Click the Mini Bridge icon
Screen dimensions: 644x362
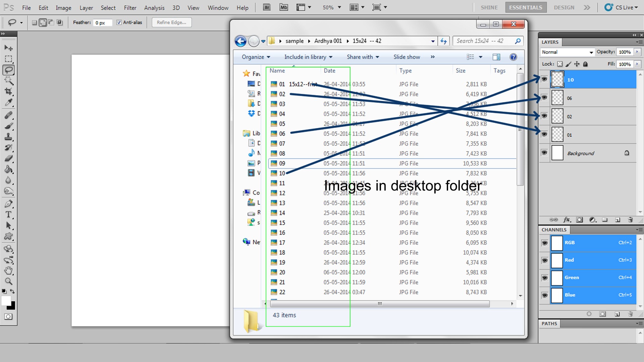click(x=284, y=7)
